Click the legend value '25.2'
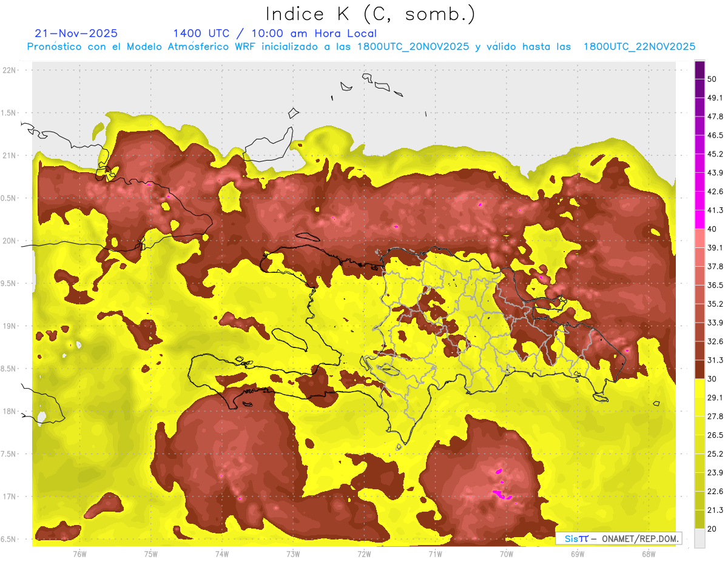The height and width of the screenshot is (562, 728). coord(715,453)
